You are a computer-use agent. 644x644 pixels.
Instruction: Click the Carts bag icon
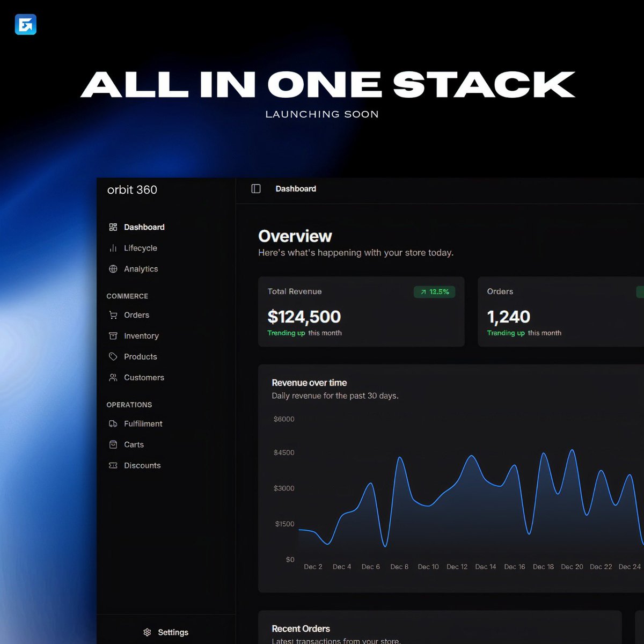pos(113,444)
